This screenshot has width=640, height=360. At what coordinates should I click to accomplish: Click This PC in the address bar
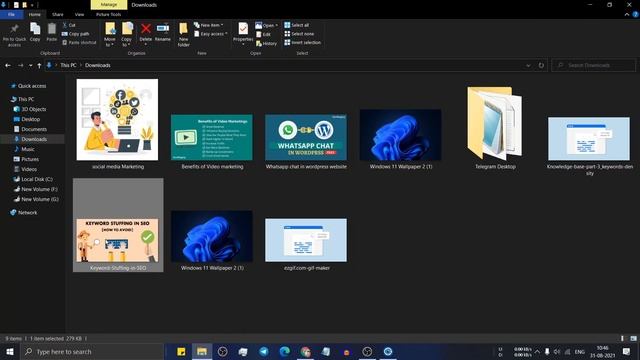pyautogui.click(x=68, y=65)
